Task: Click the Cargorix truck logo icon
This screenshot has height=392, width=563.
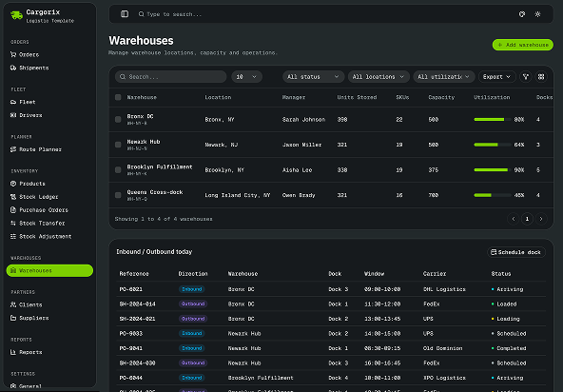Action: (x=16, y=15)
